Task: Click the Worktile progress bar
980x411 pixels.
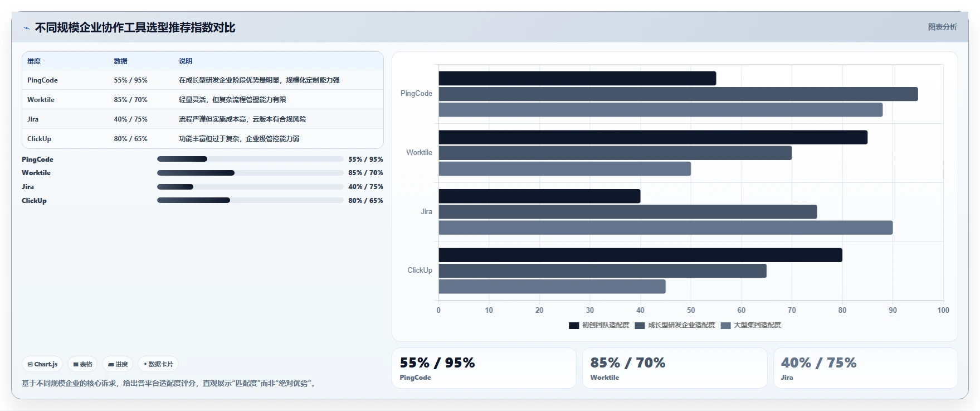Action: click(250, 173)
